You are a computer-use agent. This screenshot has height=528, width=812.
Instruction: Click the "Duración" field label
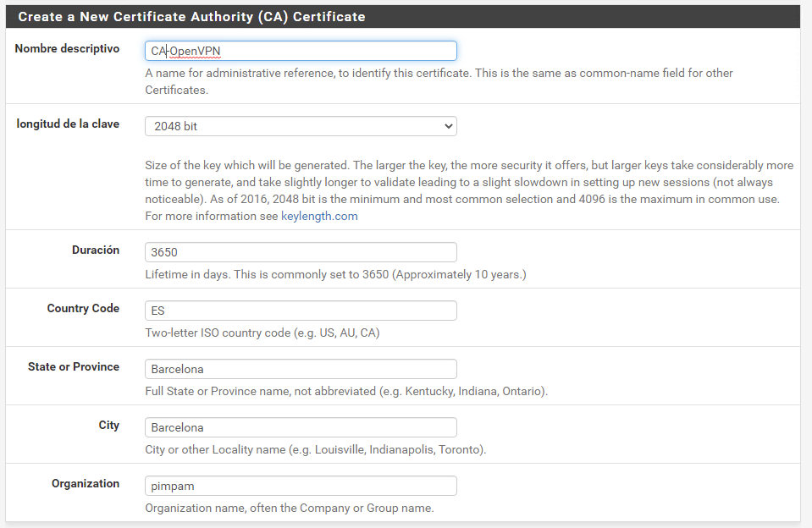click(96, 250)
